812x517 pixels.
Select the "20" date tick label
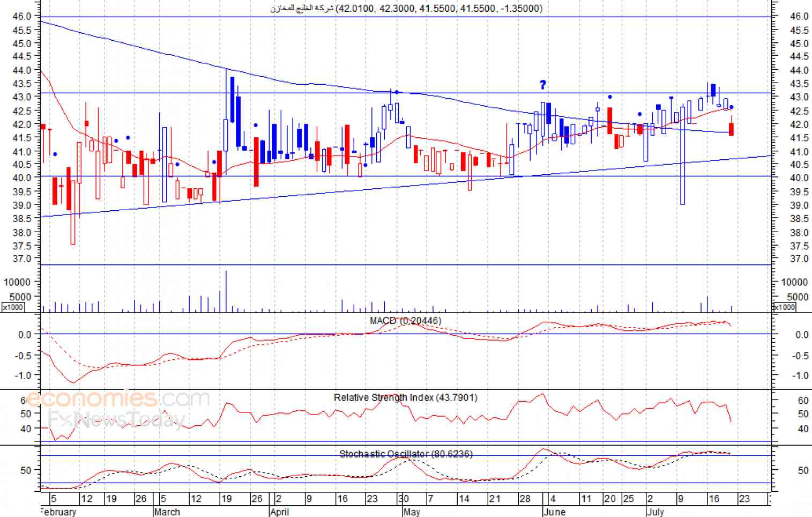(610, 499)
